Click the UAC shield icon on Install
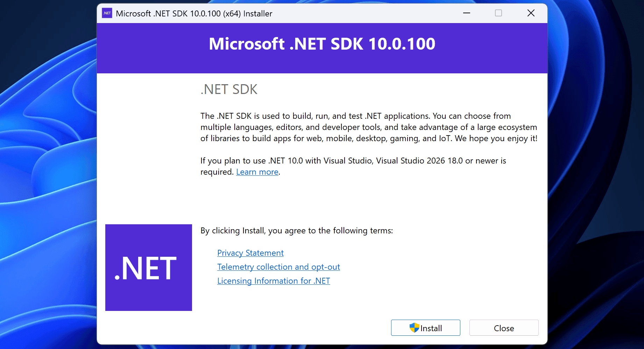Image resolution: width=644 pixels, height=349 pixels. [x=414, y=328]
